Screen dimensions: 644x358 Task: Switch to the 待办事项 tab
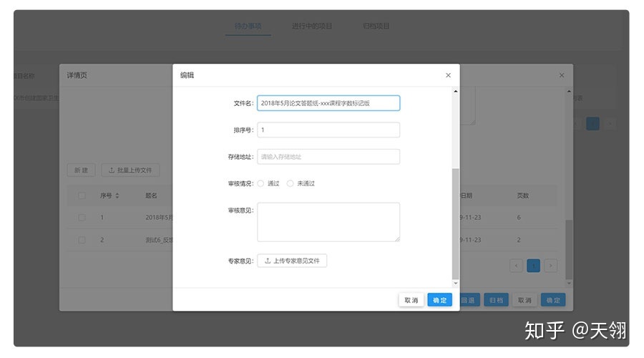pos(248,26)
